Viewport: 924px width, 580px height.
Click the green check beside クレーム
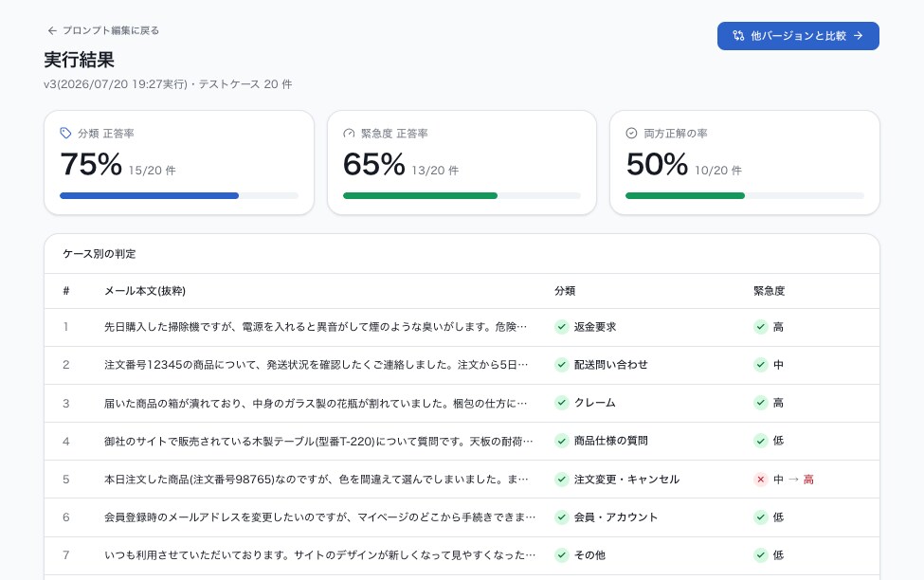coord(562,403)
